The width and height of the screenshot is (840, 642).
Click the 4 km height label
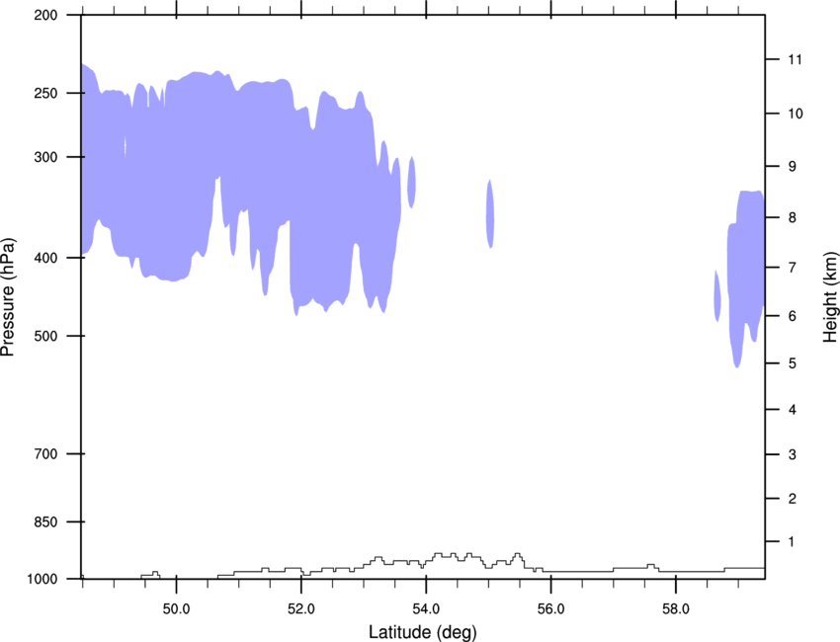793,410
